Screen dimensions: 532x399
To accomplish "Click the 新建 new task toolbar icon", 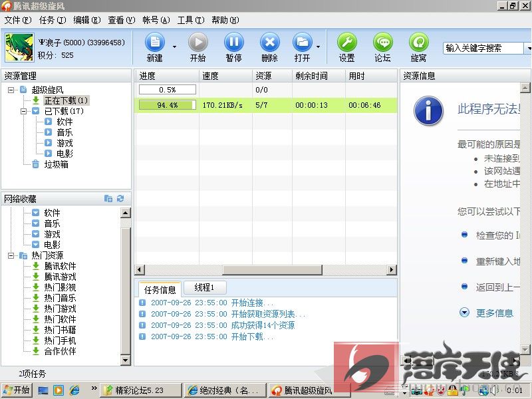I will click(x=155, y=43).
